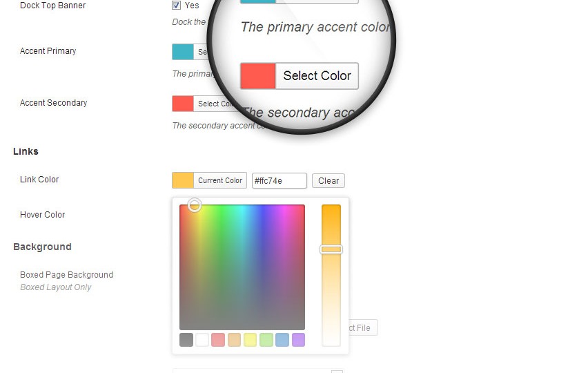Screen dimensions: 588x373
Task: Uncheck the Dock Top Banner Yes checkbox
Action: pyautogui.click(x=176, y=5)
